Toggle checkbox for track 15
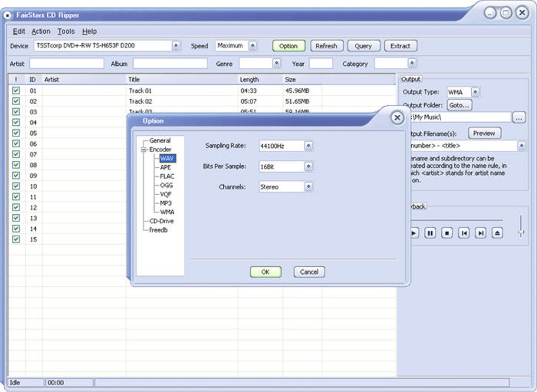 coord(16,239)
